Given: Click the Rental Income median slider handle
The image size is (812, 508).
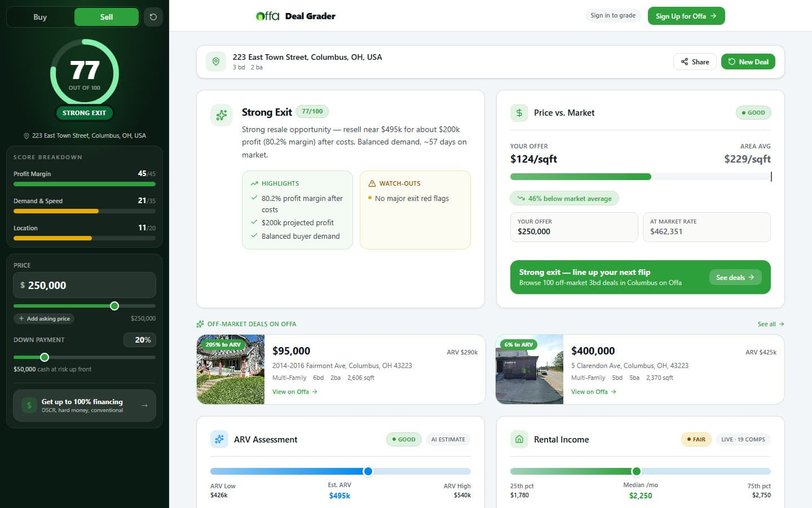Looking at the screenshot, I should point(637,471).
